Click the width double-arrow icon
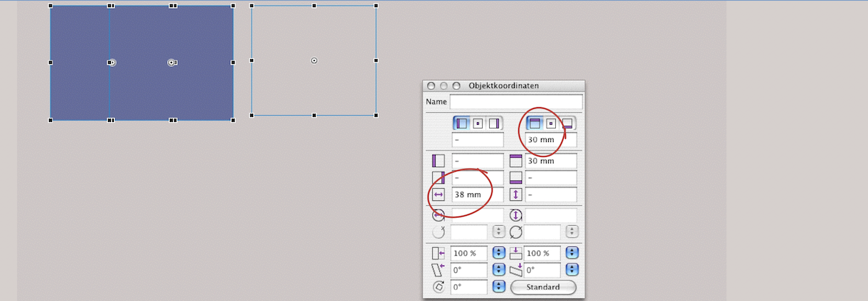Screen dimensions: 868x301 click(x=438, y=195)
